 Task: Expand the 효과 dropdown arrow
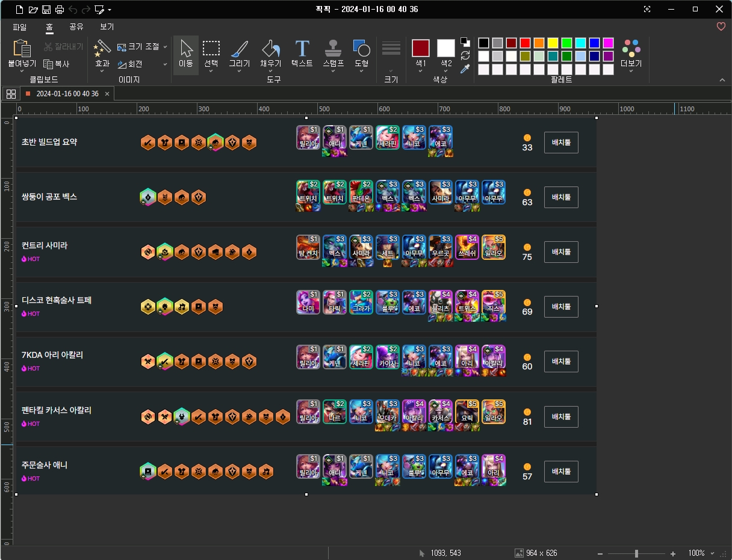[102, 71]
